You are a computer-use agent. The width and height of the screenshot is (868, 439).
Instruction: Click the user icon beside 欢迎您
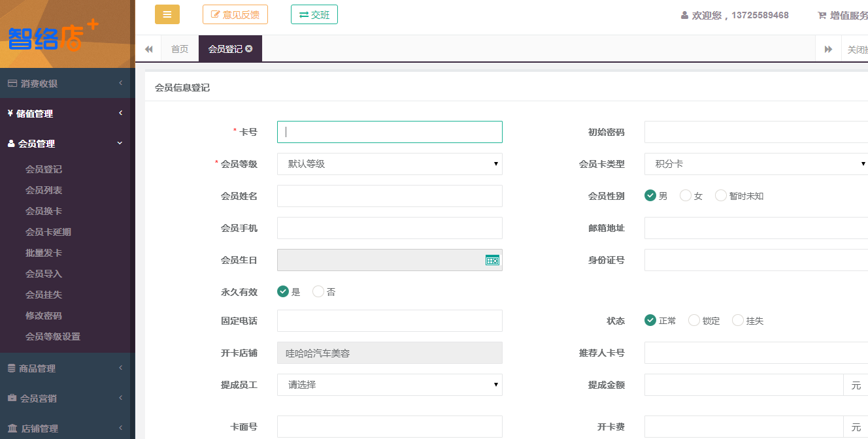pyautogui.click(x=684, y=15)
